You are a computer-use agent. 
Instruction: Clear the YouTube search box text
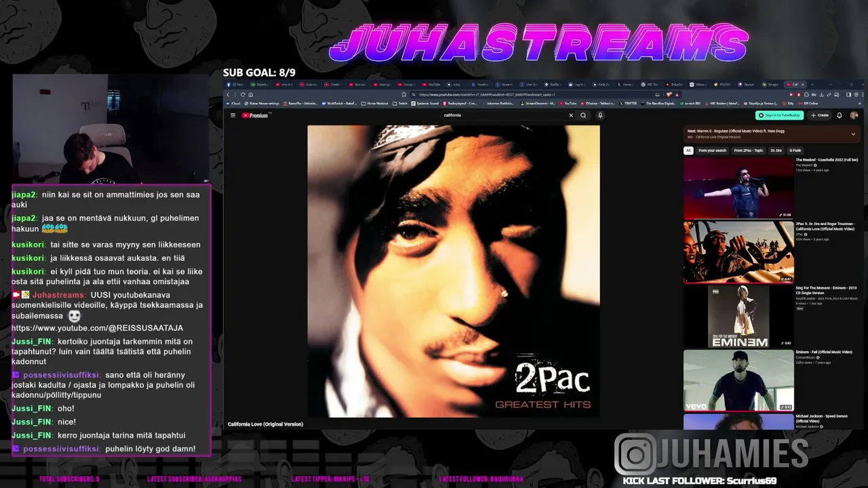(571, 115)
